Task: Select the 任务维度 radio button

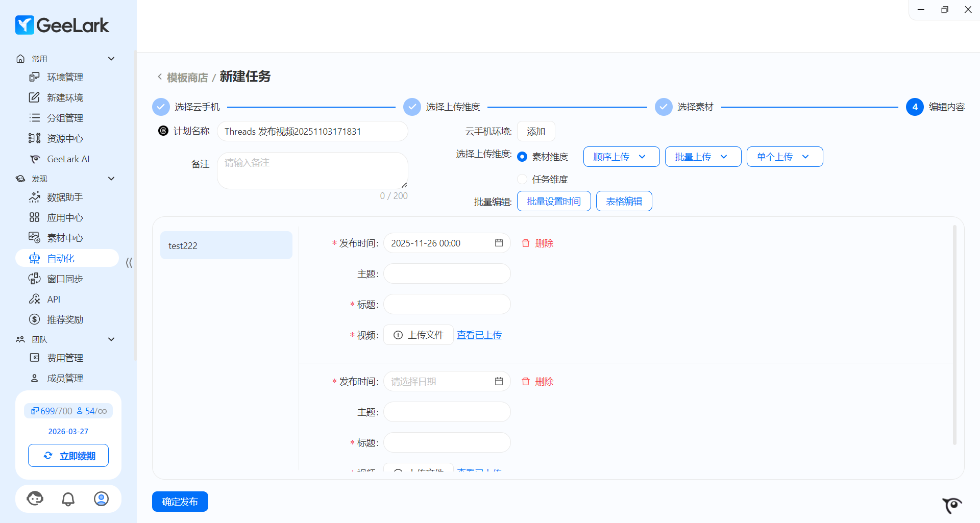Action: pos(522,179)
